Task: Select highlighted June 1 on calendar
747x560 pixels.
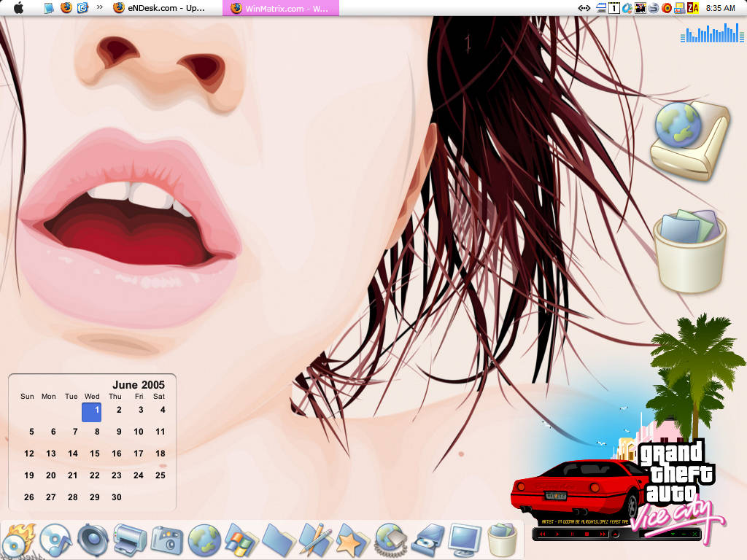Action: [x=91, y=412]
